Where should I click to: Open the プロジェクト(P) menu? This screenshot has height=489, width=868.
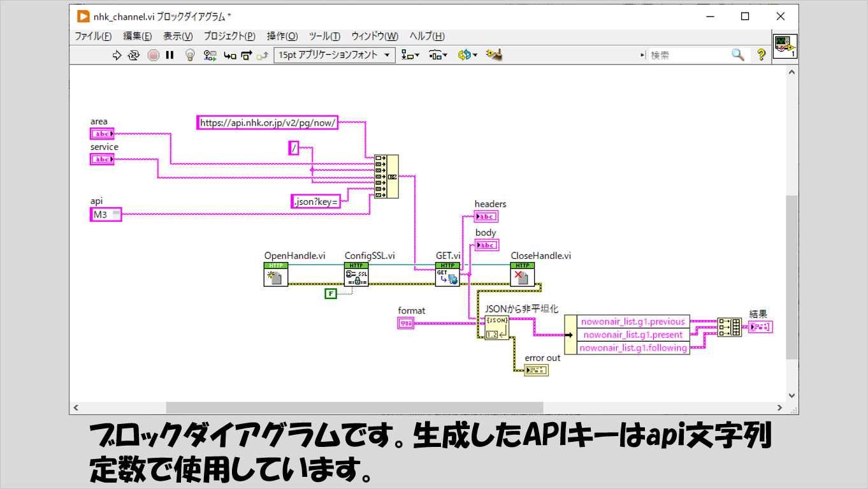click(229, 36)
